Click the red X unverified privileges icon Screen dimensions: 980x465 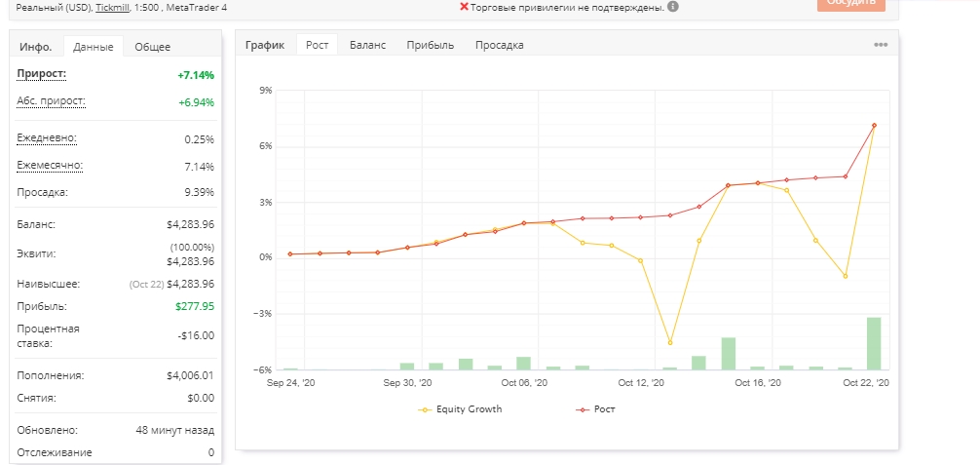coord(464,7)
